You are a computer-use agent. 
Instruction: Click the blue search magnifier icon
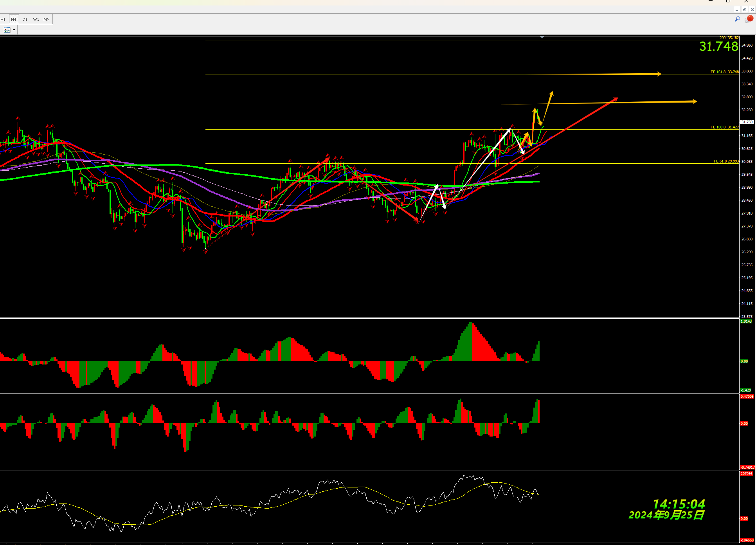pos(737,19)
